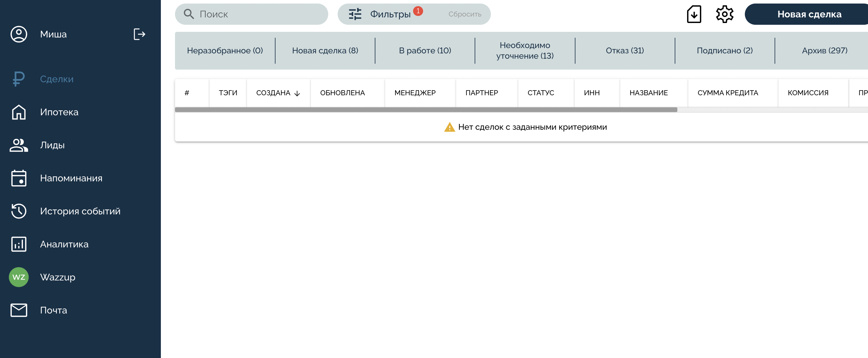Select the Ипотека section in the sidebar
Image resolution: width=868 pixels, height=358 pixels.
(x=59, y=112)
